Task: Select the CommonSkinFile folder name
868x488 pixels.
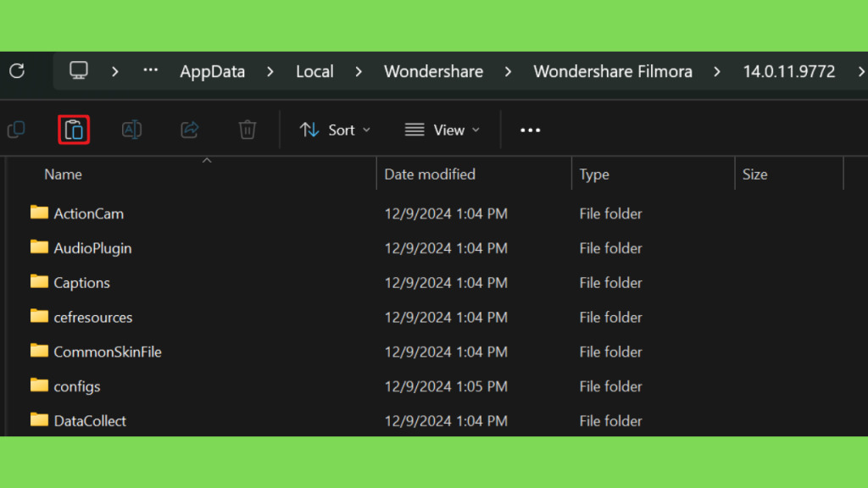Action: (108, 352)
